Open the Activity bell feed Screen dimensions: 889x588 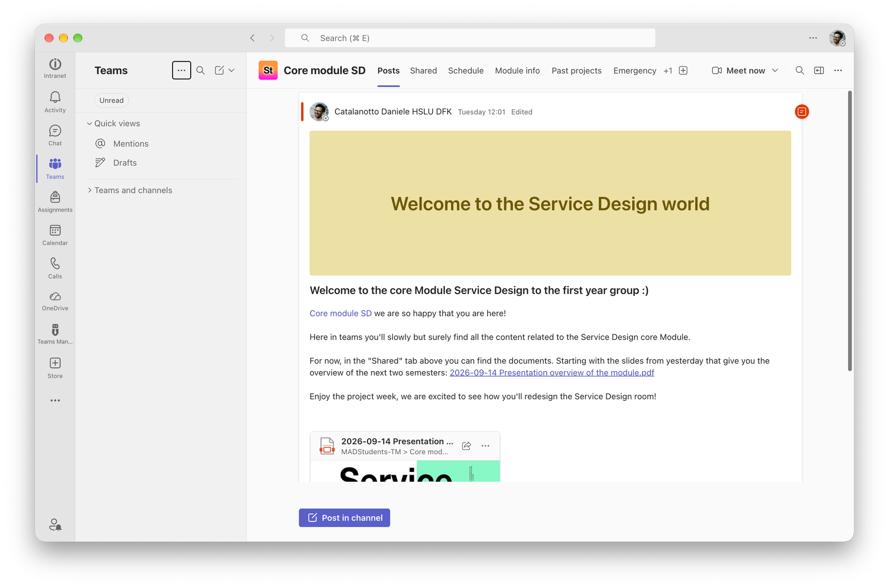pos(55,102)
